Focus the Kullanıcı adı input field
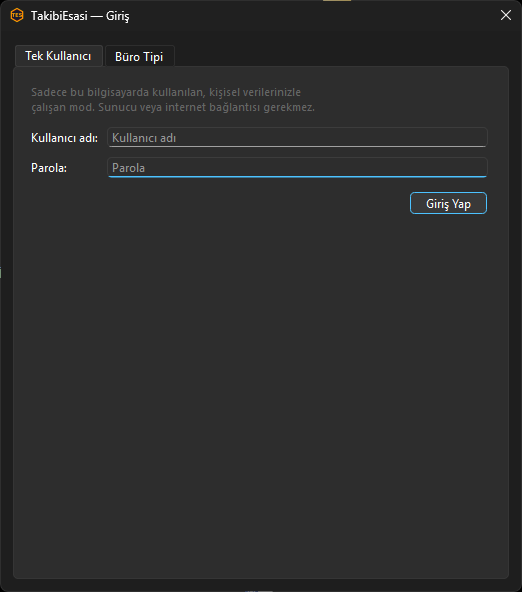This screenshot has width=522, height=592. click(x=297, y=137)
